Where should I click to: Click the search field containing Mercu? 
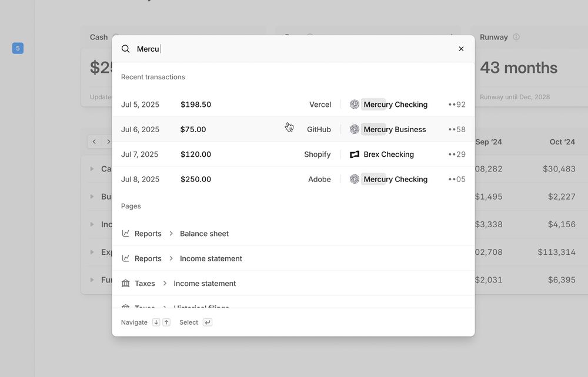293,49
